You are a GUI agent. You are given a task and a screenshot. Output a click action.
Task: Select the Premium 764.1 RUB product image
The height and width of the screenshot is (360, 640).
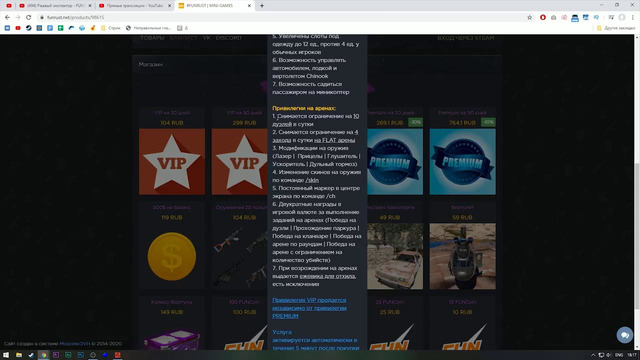(x=462, y=162)
